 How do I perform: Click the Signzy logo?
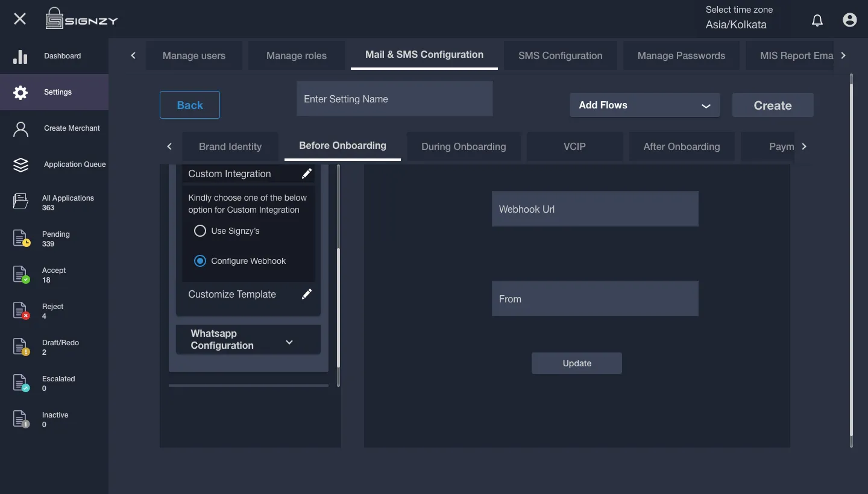[x=81, y=19]
